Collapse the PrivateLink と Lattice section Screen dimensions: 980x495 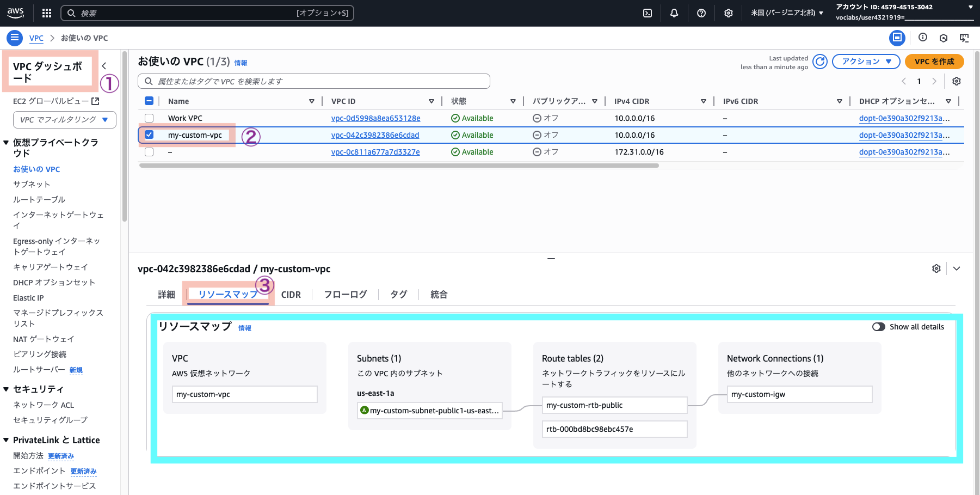click(6, 440)
